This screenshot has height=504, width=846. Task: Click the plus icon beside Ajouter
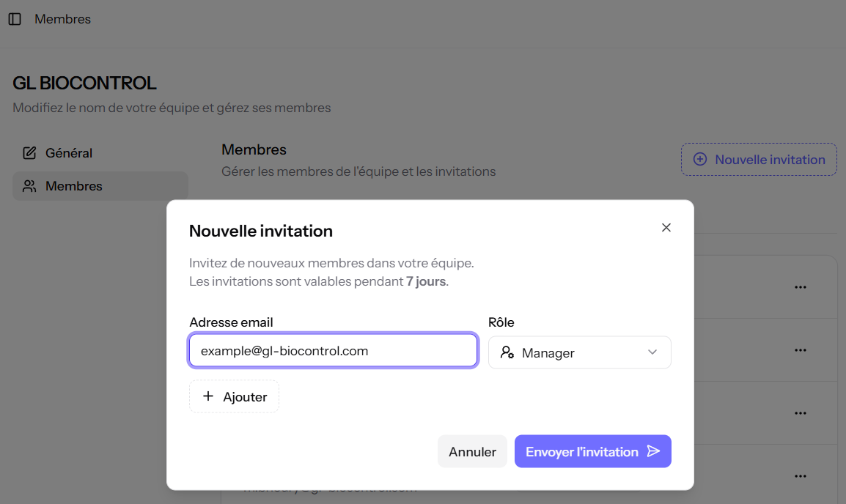[x=208, y=396]
